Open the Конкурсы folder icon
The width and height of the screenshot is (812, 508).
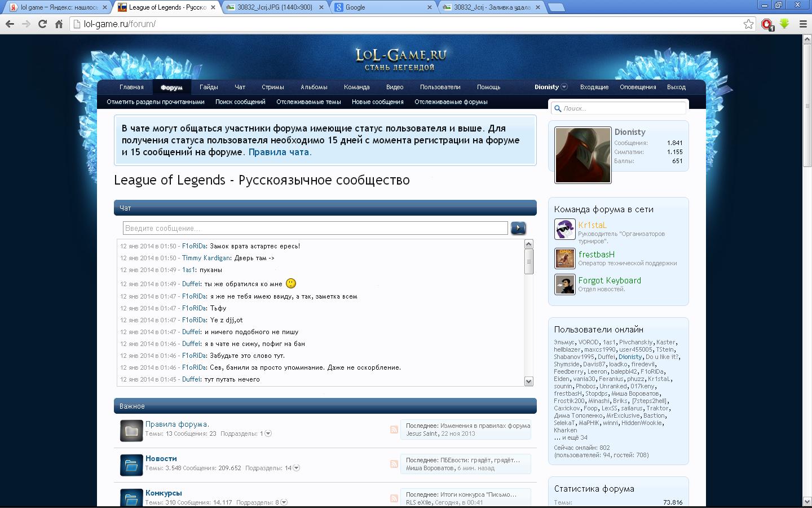131,498
